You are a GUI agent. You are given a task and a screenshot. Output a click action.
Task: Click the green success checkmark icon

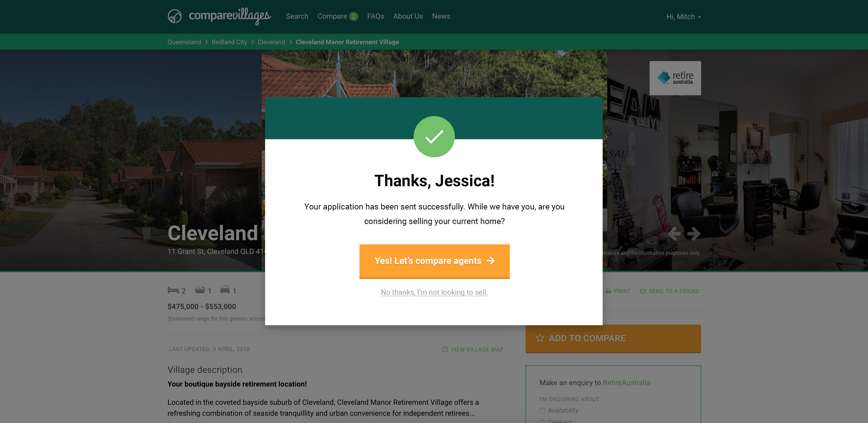(x=434, y=137)
